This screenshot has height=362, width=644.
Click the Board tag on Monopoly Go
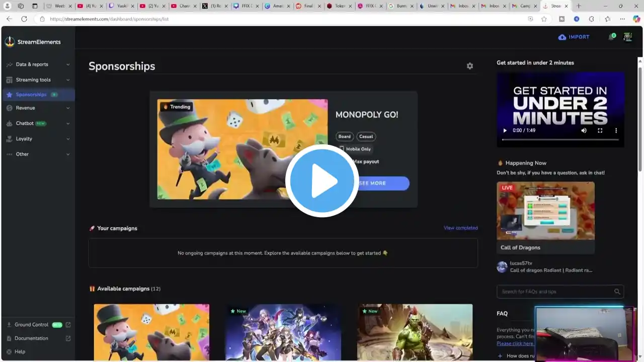click(x=345, y=136)
